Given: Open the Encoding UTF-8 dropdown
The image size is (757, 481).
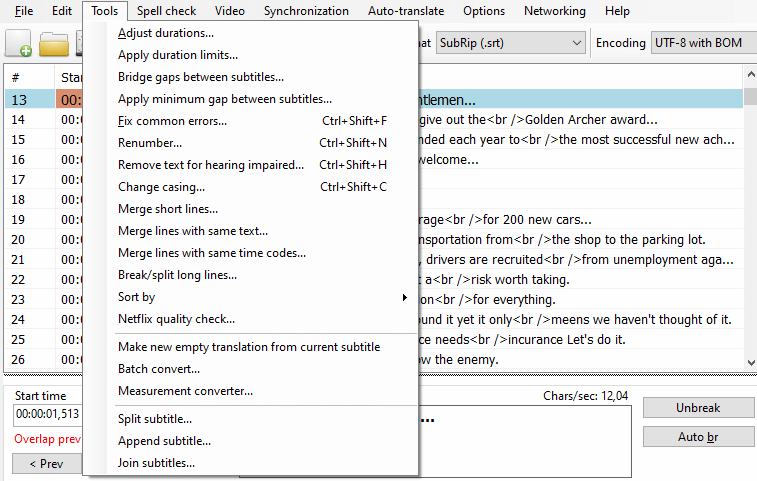Looking at the screenshot, I should [x=703, y=43].
